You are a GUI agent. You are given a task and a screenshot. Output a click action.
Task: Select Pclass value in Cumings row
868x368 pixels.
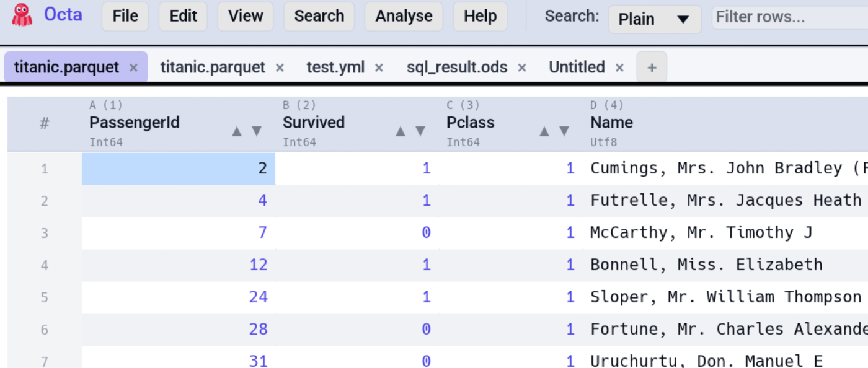(x=511, y=169)
